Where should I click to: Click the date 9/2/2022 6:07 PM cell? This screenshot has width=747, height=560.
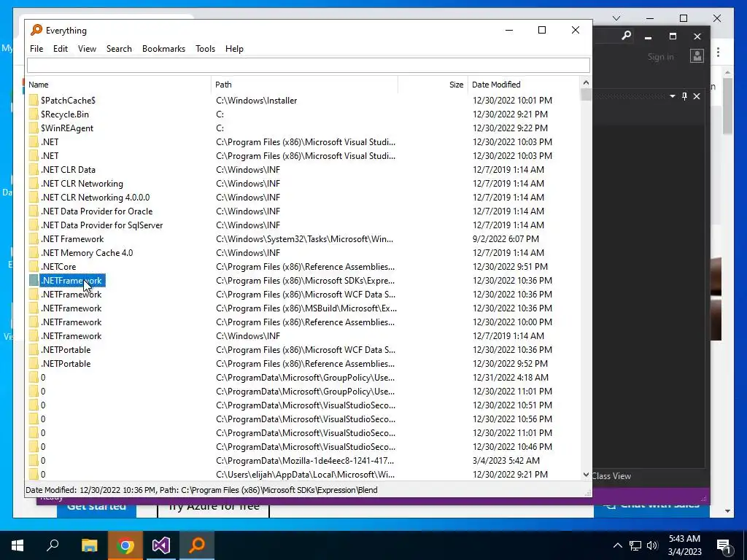click(x=506, y=239)
